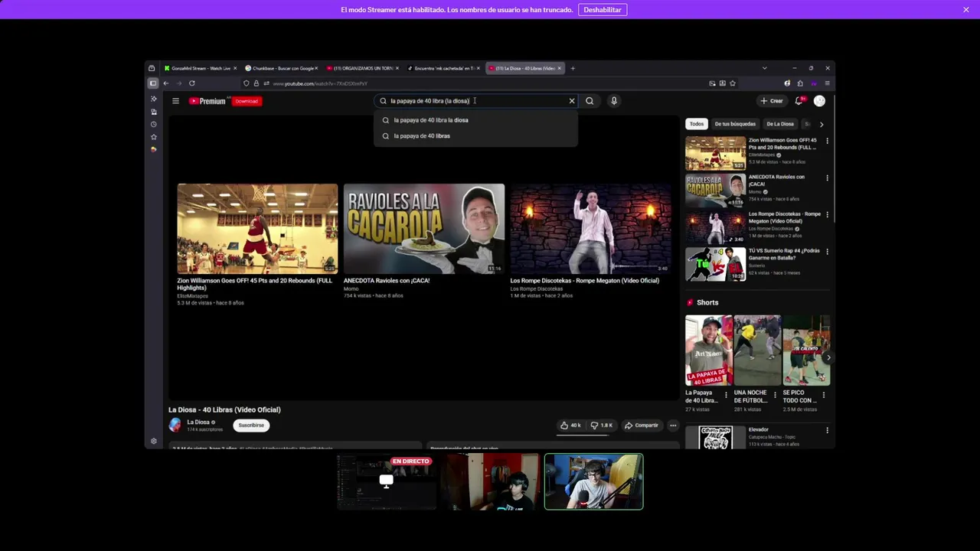Go forward with browser forward arrow
980x551 pixels.
click(x=179, y=83)
